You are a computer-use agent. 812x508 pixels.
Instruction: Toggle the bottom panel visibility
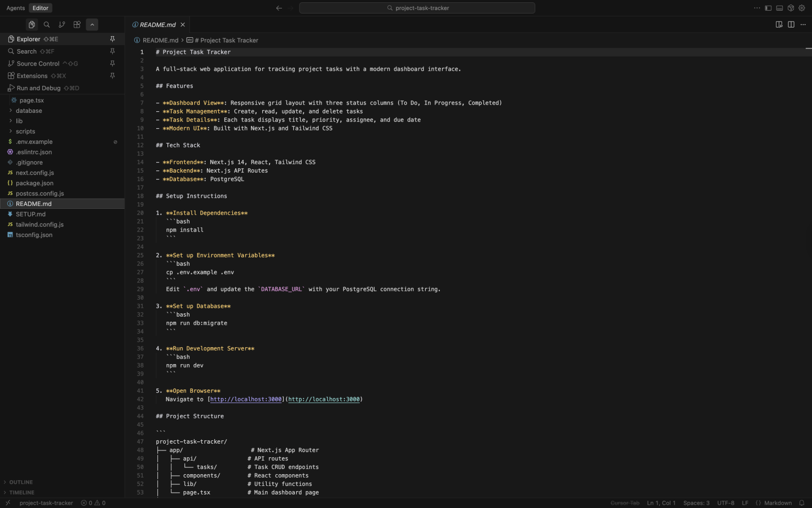pos(780,8)
